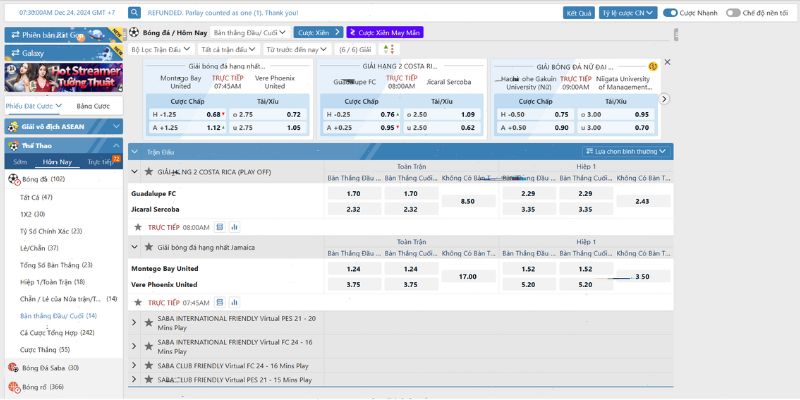
Task: Star the Montego Bay United match row
Action: (x=137, y=303)
